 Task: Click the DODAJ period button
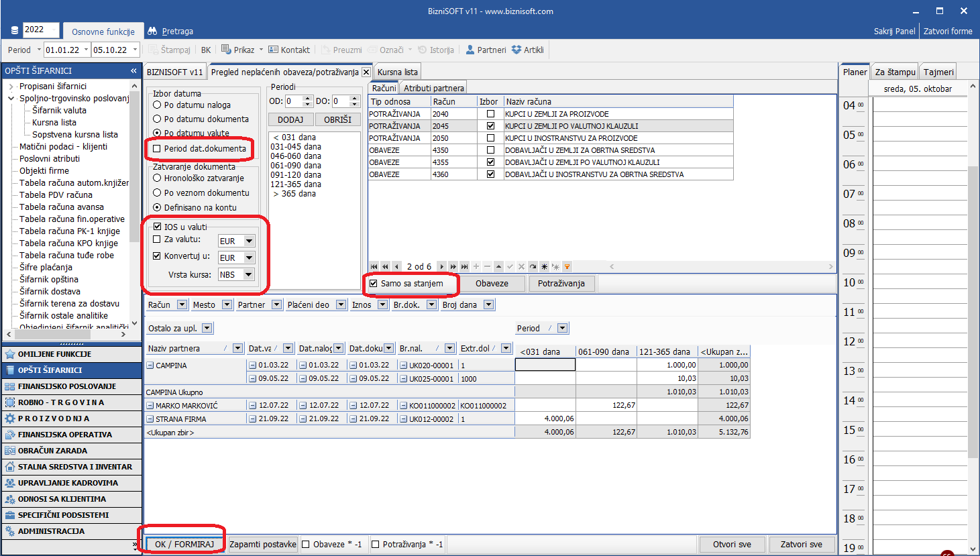(290, 119)
